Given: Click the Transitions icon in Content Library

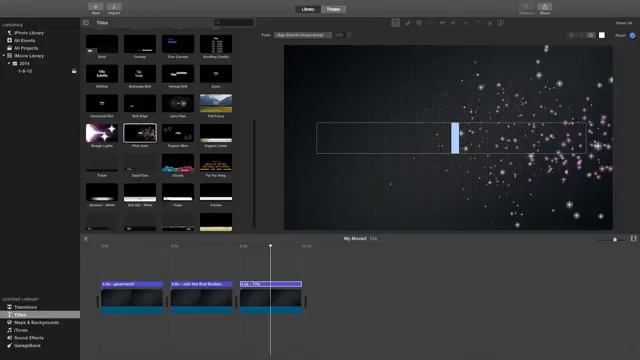Looking at the screenshot, I should pyautogui.click(x=9, y=307).
